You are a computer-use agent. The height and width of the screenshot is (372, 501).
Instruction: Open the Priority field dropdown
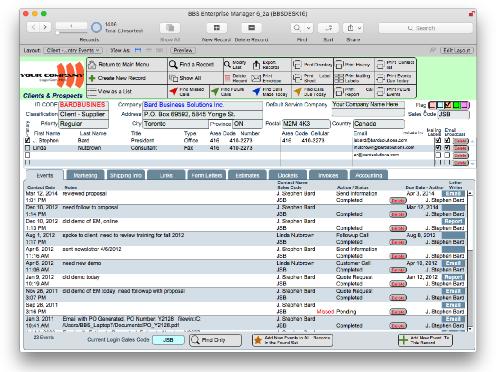83,124
